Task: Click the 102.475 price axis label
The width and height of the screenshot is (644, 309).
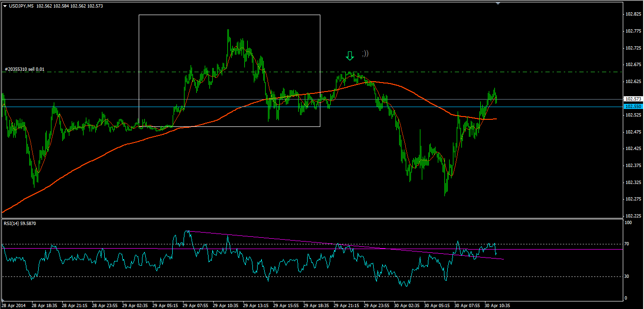Action: click(x=633, y=132)
